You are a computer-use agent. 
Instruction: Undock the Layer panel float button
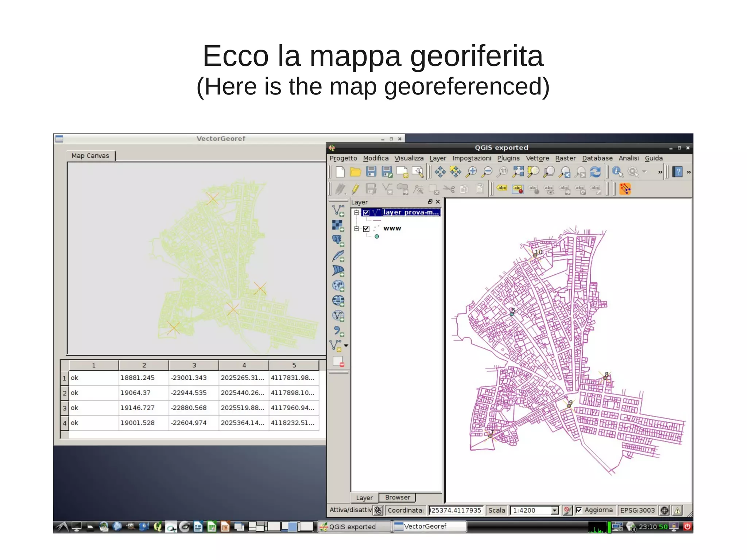(x=430, y=202)
